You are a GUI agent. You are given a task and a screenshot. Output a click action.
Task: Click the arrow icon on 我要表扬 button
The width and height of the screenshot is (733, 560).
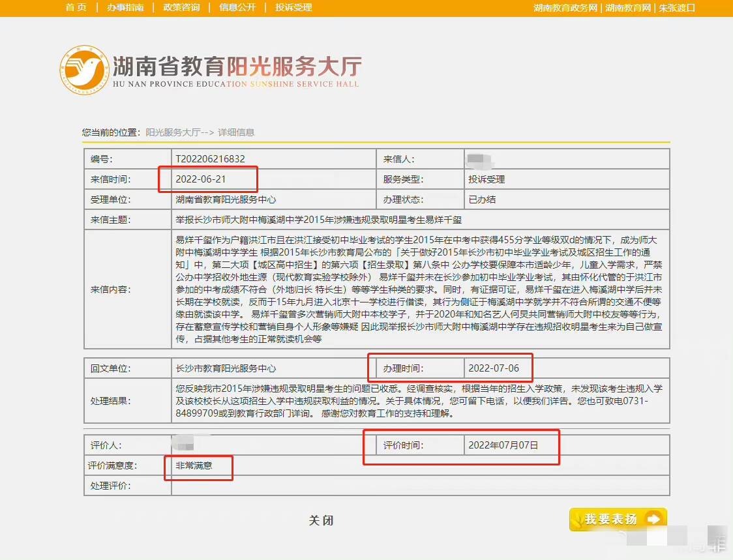tap(653, 519)
